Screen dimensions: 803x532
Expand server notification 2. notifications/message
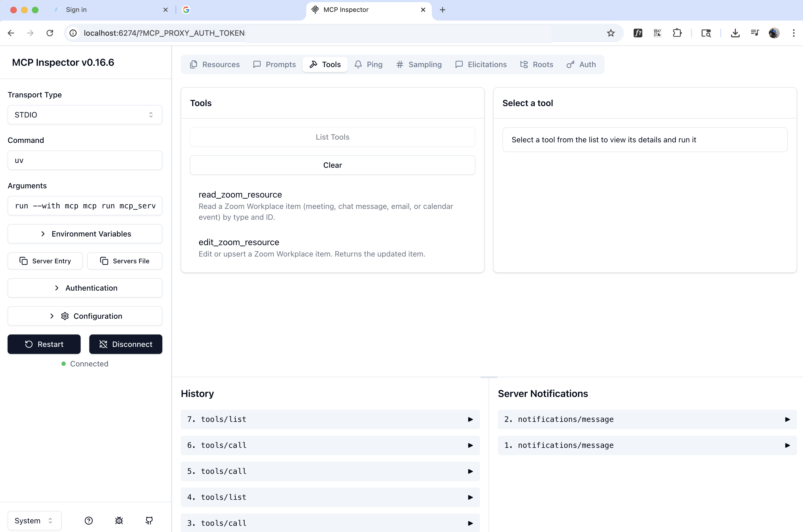(647, 419)
